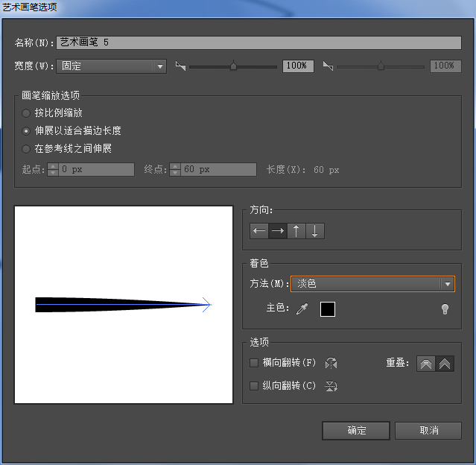Click the 起点 stepper arrows
Viewport: 476px width, 465px height.
pyautogui.click(x=53, y=169)
